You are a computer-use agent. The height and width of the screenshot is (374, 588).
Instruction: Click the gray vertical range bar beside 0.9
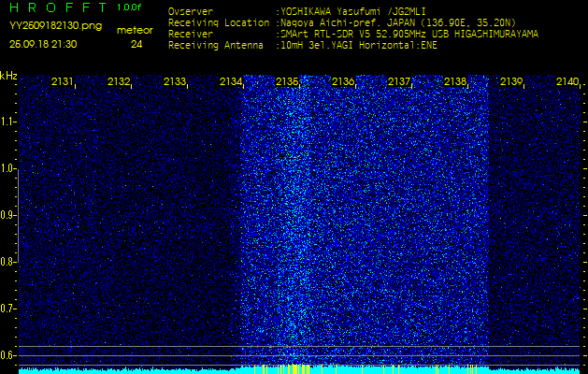pyautogui.click(x=18, y=215)
